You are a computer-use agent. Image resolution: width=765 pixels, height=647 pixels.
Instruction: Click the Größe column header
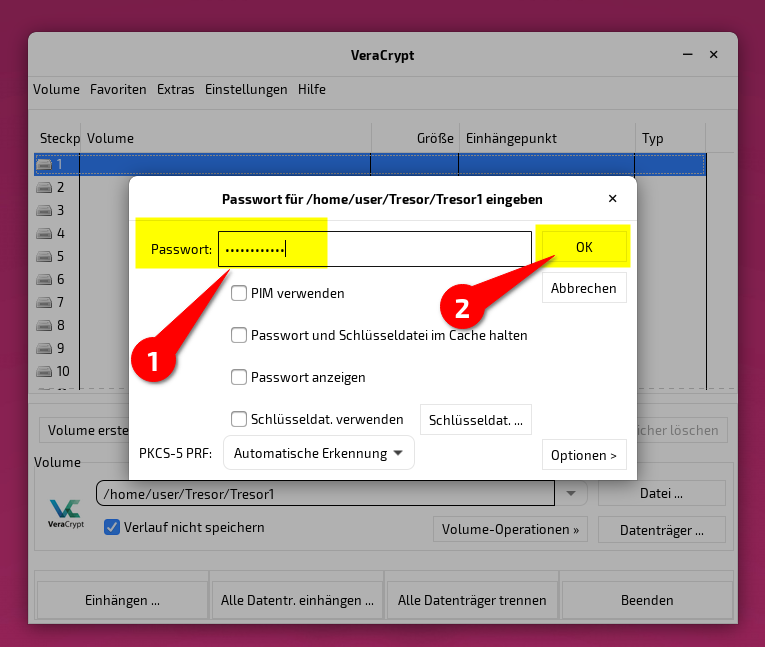415,138
